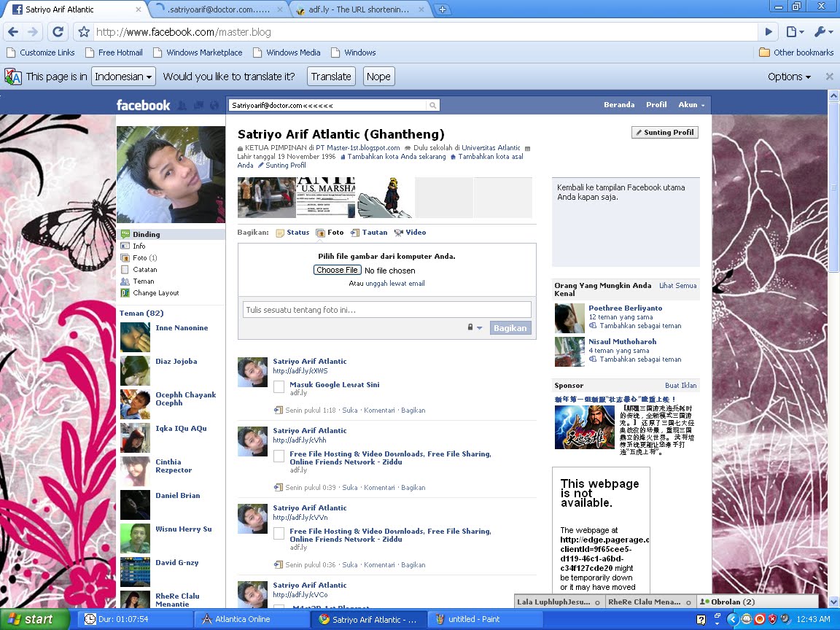Click the browser address bar

pos(426,32)
